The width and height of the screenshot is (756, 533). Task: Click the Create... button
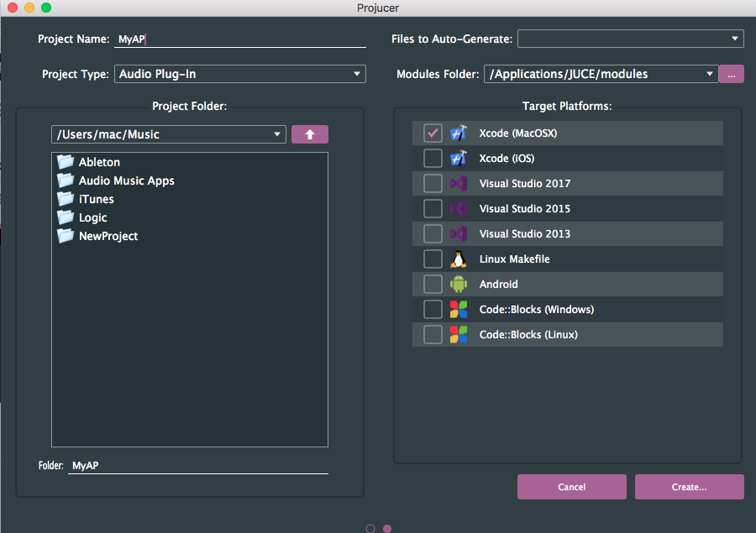click(x=689, y=487)
